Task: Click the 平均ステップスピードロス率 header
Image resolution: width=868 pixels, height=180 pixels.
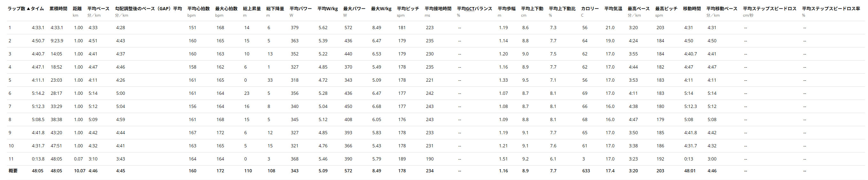Action: pos(831,9)
